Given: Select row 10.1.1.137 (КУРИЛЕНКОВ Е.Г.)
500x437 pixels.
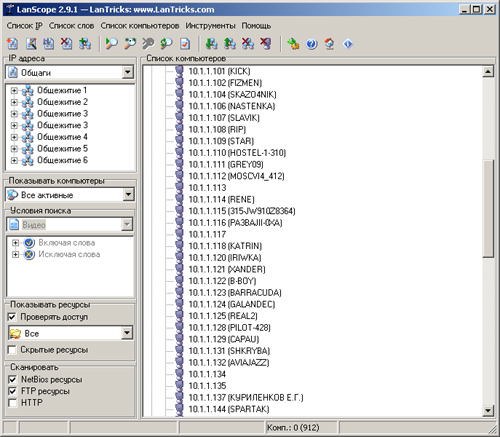Looking at the screenshot, I should click(246, 397).
